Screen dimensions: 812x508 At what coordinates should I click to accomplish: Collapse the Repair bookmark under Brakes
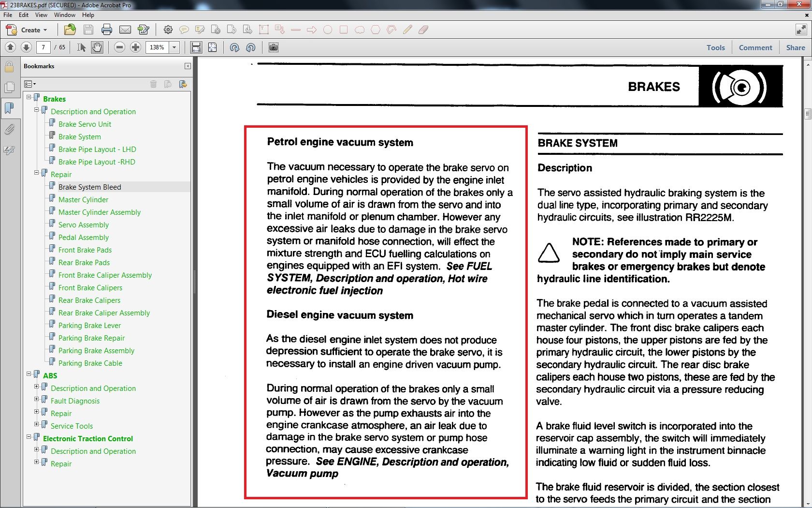tap(37, 173)
